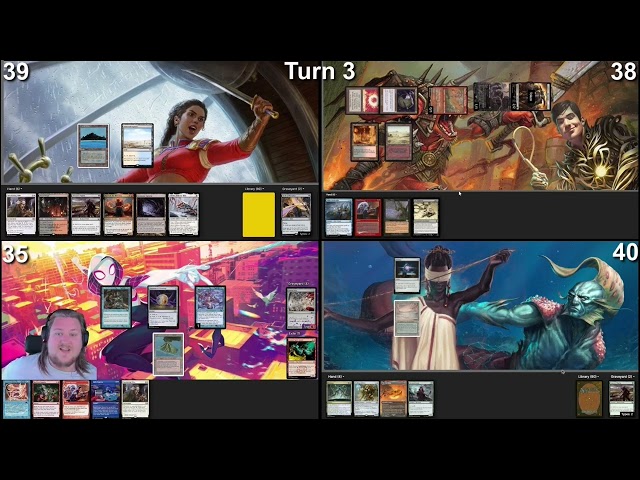Select the pale sky land card beside the Island

[138, 145]
